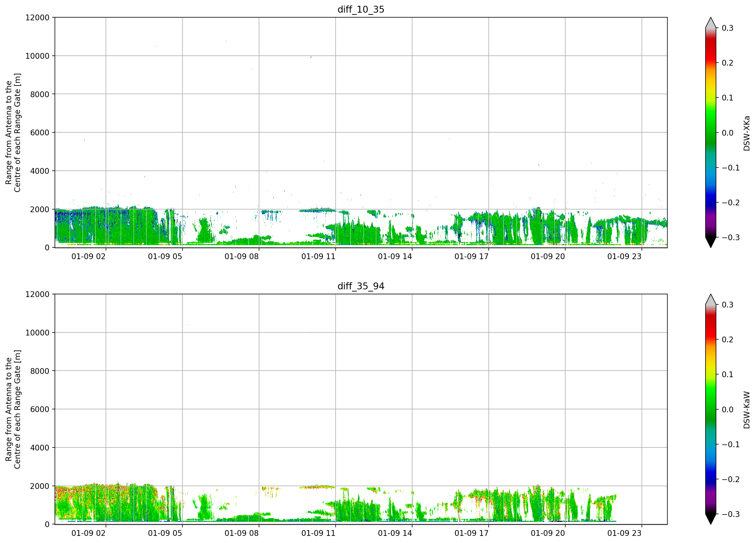Click the 4000 y-tick in the diff_10_35 plot
Image resolution: width=756 pixels, height=543 pixels.
click(40, 171)
